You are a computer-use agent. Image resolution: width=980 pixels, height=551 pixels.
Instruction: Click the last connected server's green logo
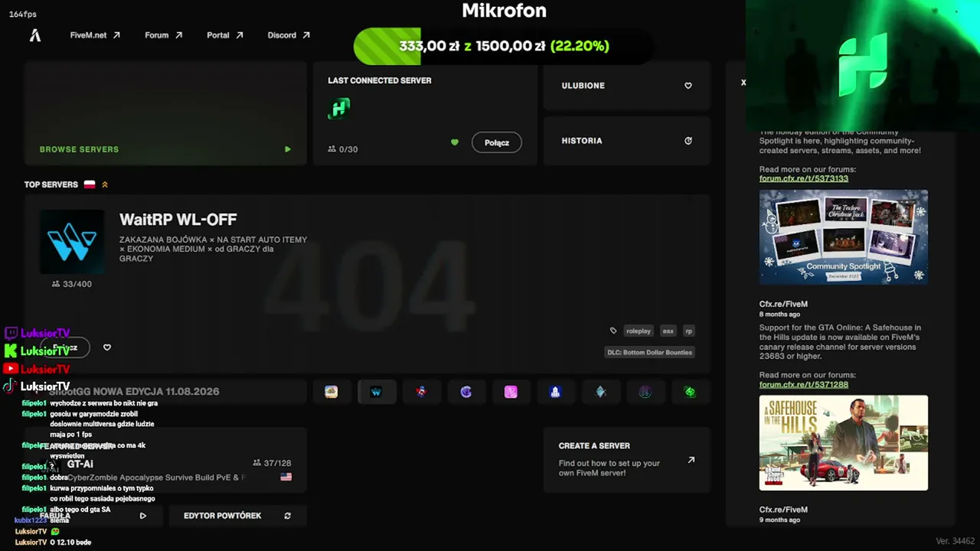338,109
